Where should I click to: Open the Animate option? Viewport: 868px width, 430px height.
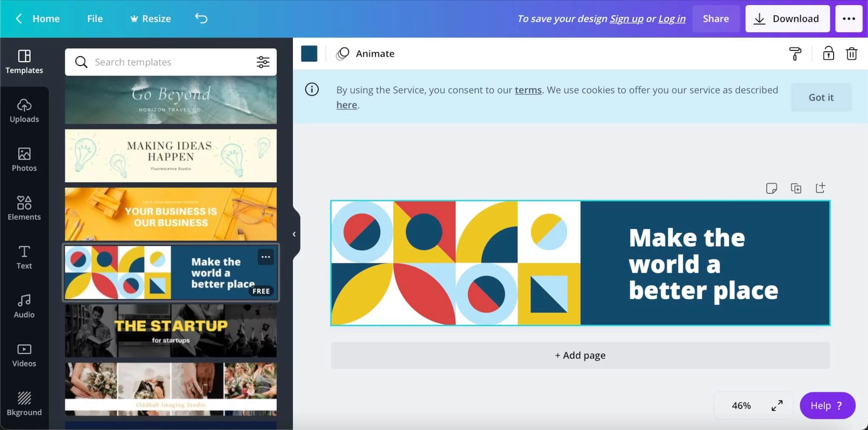click(x=365, y=54)
